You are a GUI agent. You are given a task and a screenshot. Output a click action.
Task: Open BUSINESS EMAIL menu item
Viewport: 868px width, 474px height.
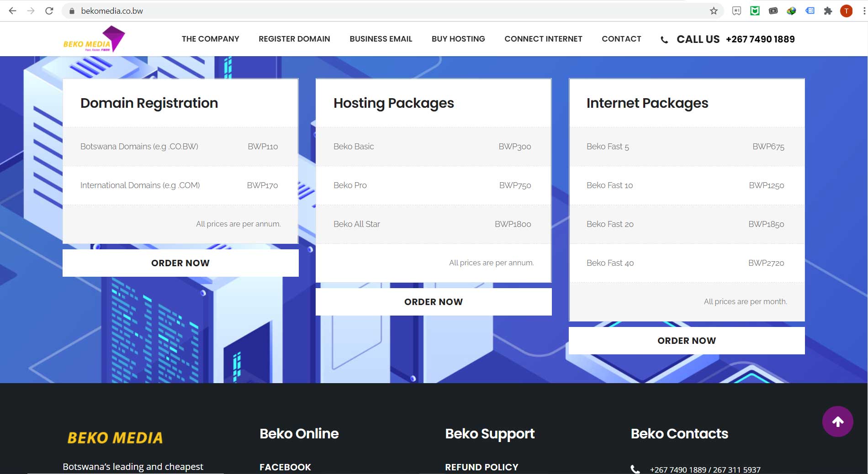coord(381,39)
